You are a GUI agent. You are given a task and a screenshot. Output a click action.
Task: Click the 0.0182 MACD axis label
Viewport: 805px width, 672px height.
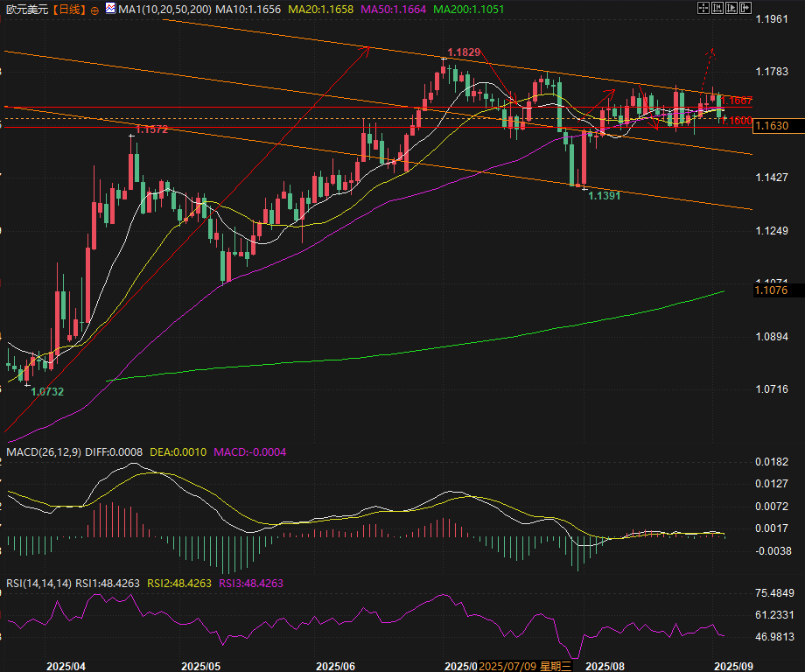(x=772, y=462)
